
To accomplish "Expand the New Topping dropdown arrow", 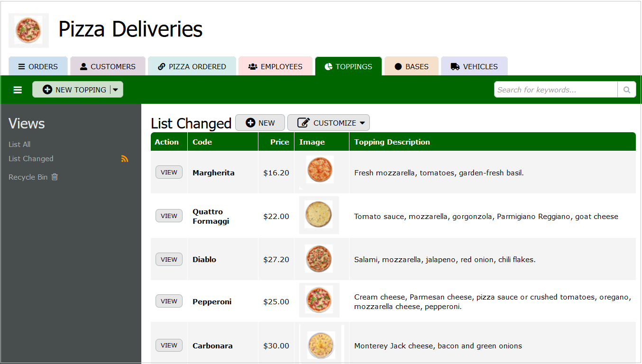I will 116,90.
